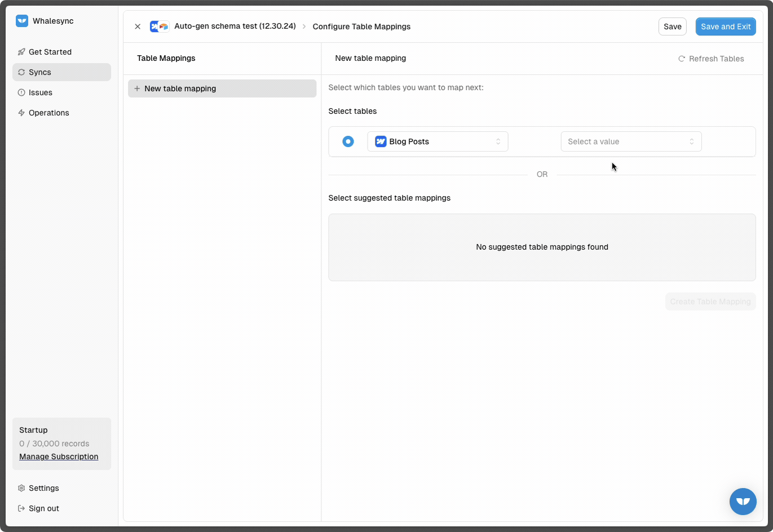Image resolution: width=773 pixels, height=532 pixels.
Task: Open Operations section
Action: [x=61, y=113]
